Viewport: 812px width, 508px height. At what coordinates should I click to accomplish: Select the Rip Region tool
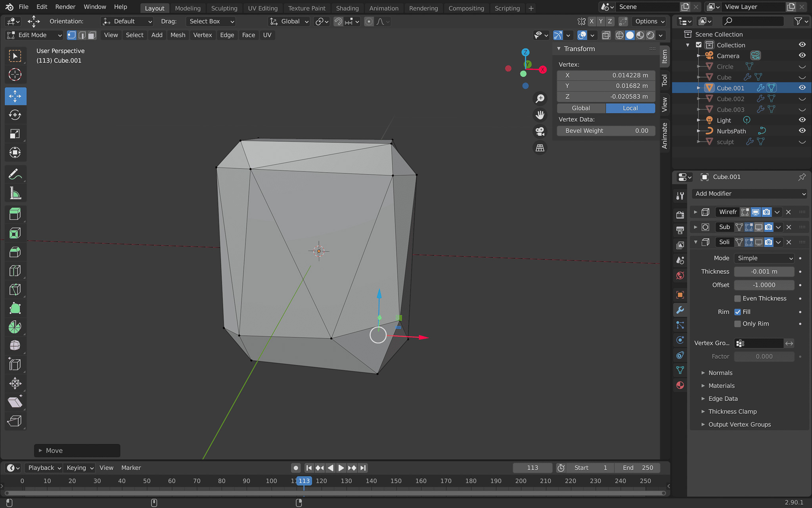tap(15, 421)
